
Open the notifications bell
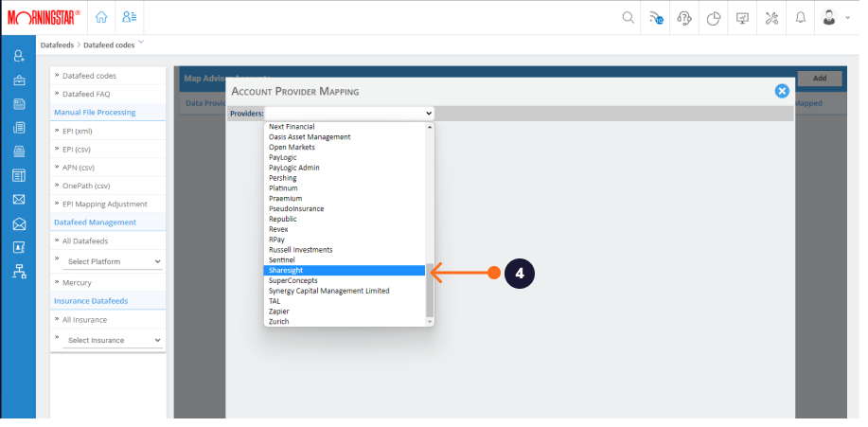[x=801, y=18]
